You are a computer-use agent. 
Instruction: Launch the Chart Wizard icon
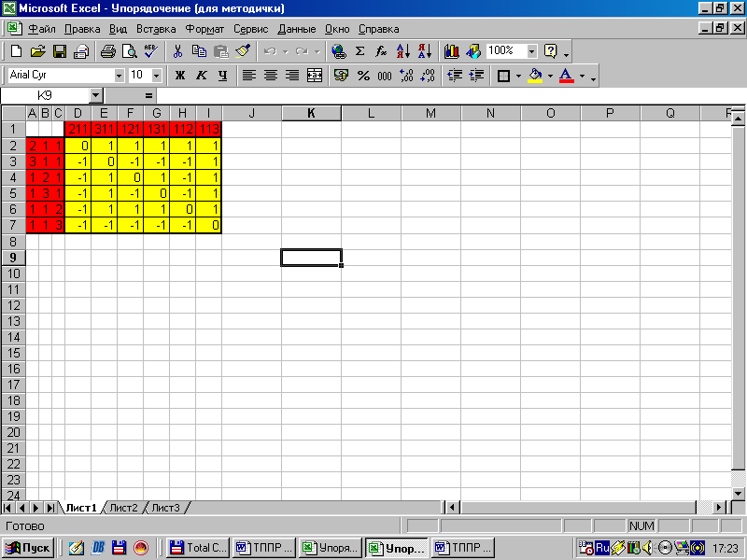(451, 51)
